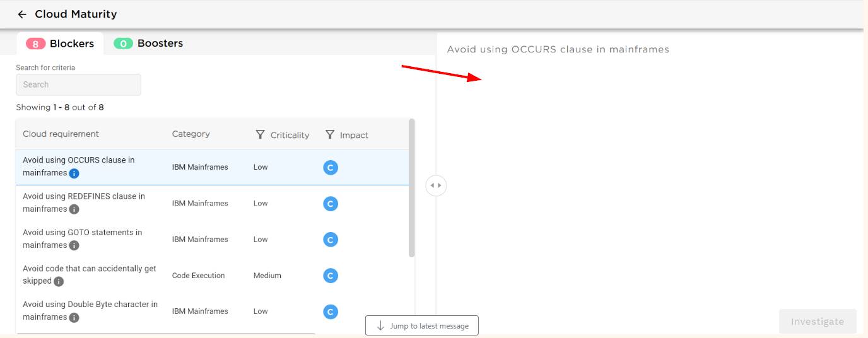
Task: Switch to the Blockers tab
Action: (61, 44)
